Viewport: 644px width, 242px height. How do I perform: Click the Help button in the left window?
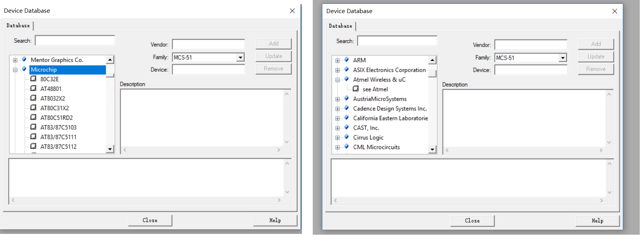coord(275,220)
